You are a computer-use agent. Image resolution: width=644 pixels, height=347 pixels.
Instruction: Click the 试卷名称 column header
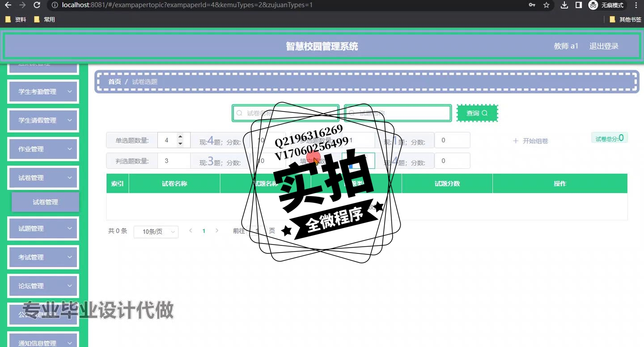pos(174,184)
